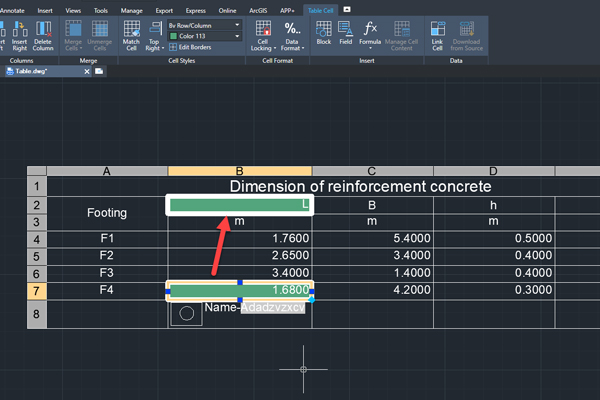Click the h column header cell
This screenshot has height=400, width=600.
[x=494, y=206]
